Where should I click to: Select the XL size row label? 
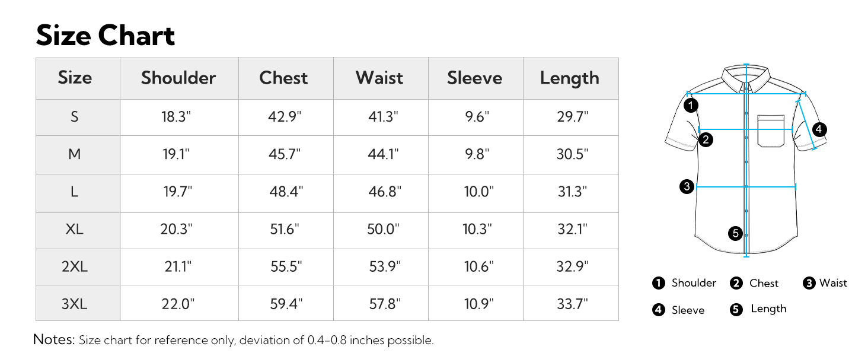75,230
